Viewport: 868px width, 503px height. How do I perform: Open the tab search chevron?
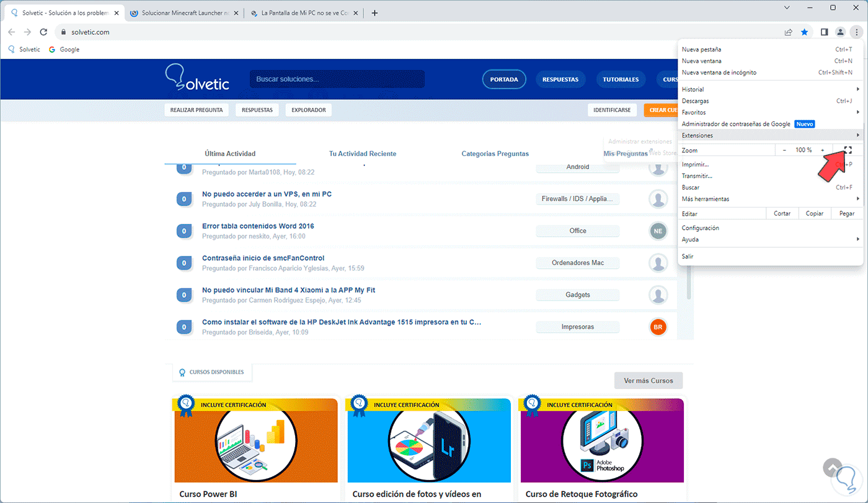787,7
